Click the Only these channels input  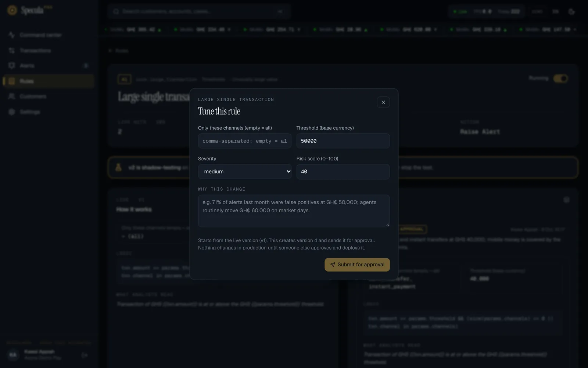click(x=245, y=141)
